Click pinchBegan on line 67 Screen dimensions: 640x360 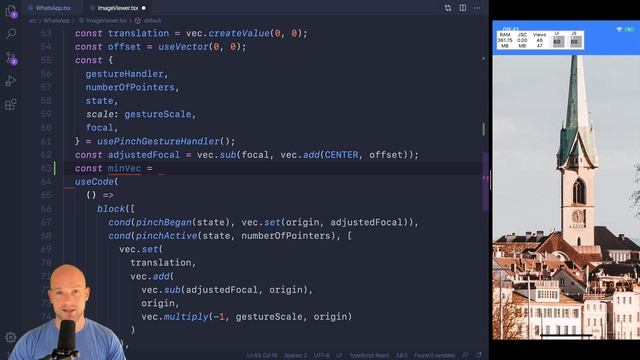point(163,222)
